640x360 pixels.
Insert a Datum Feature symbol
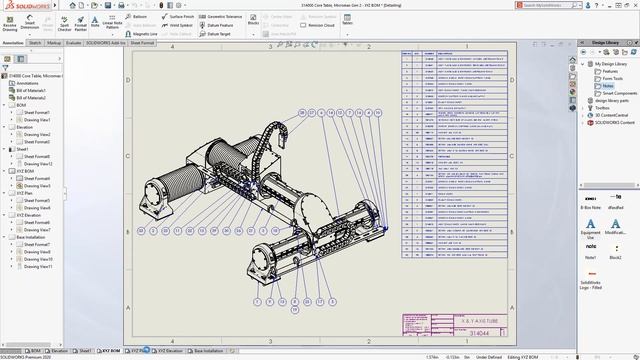216,25
